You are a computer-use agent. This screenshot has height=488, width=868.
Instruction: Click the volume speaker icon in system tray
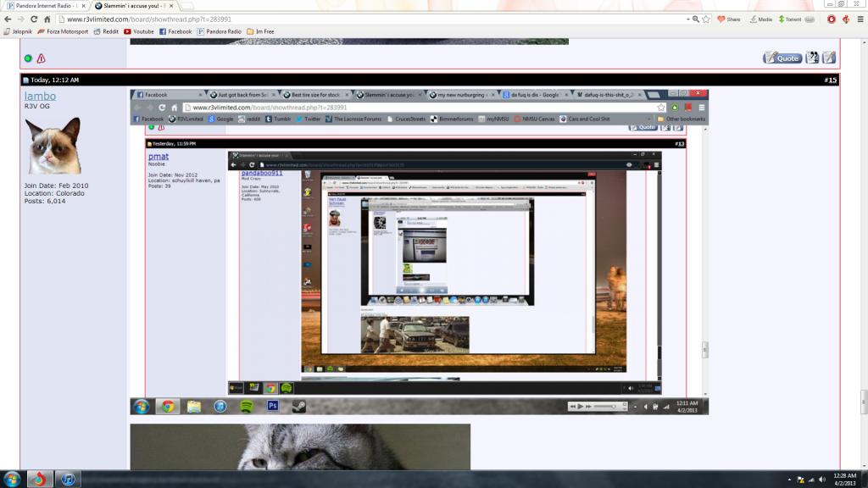[821, 480]
